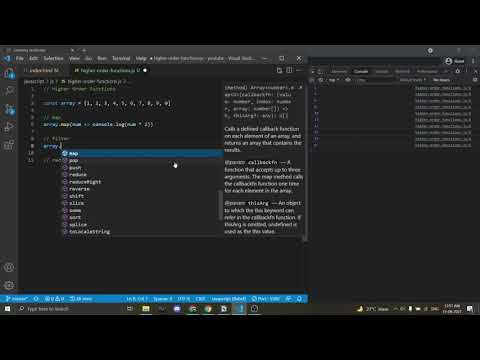Click the console Filter input field
The image size is (480, 360).
click(375, 80)
